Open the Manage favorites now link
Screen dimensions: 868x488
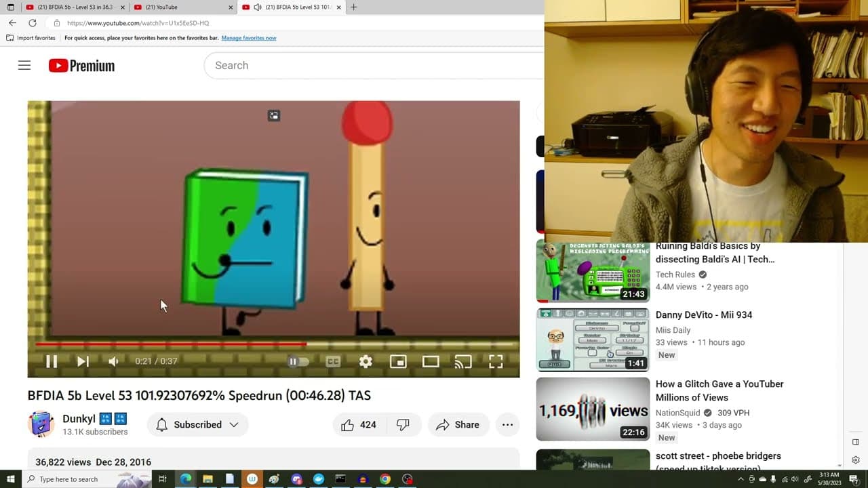249,38
